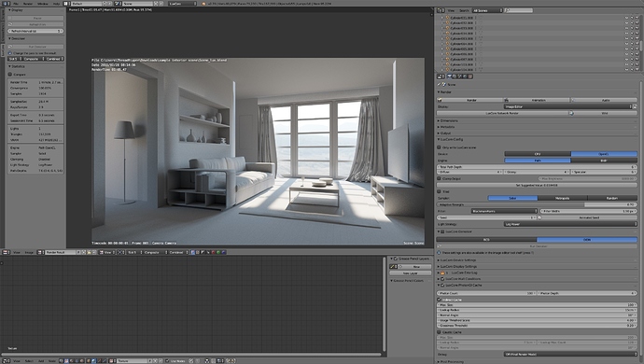Click the Pause button in Display panel
Screen dimensions: 644x364
coord(36,18)
